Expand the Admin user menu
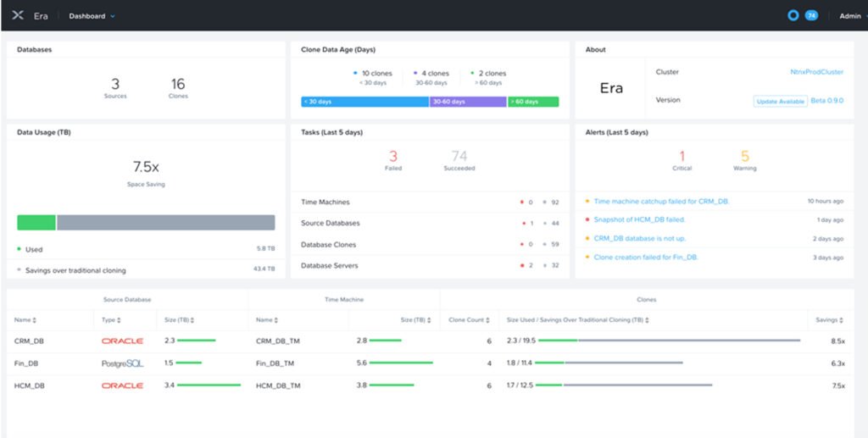This screenshot has width=868, height=438. click(850, 16)
